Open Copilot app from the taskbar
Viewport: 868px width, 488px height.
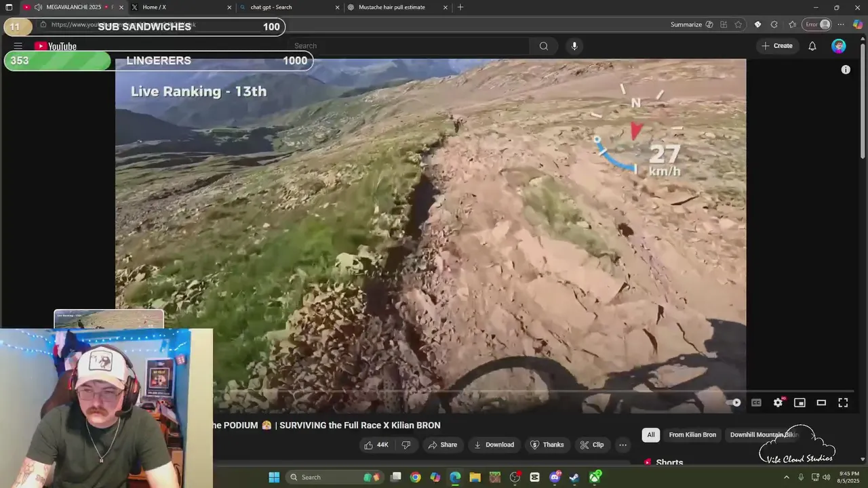(x=435, y=477)
